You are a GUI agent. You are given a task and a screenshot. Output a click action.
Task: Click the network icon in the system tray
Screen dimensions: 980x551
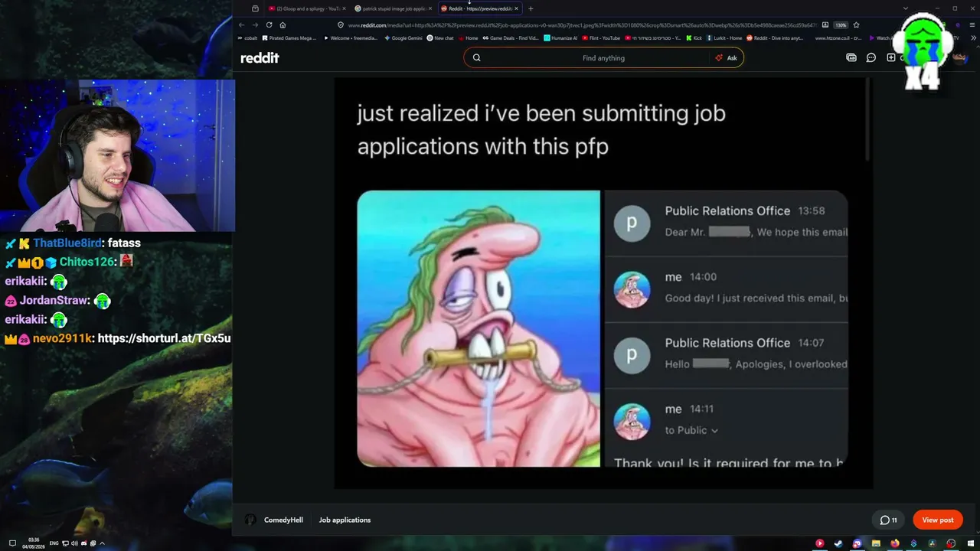coord(65,543)
